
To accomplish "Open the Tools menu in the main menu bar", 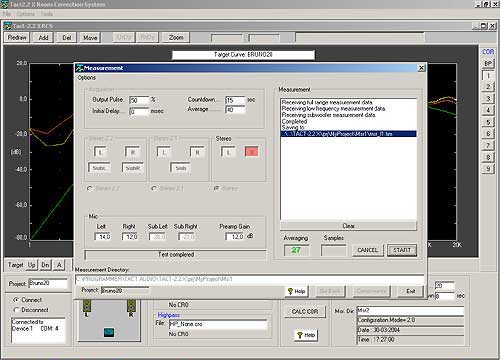I will point(47,14).
